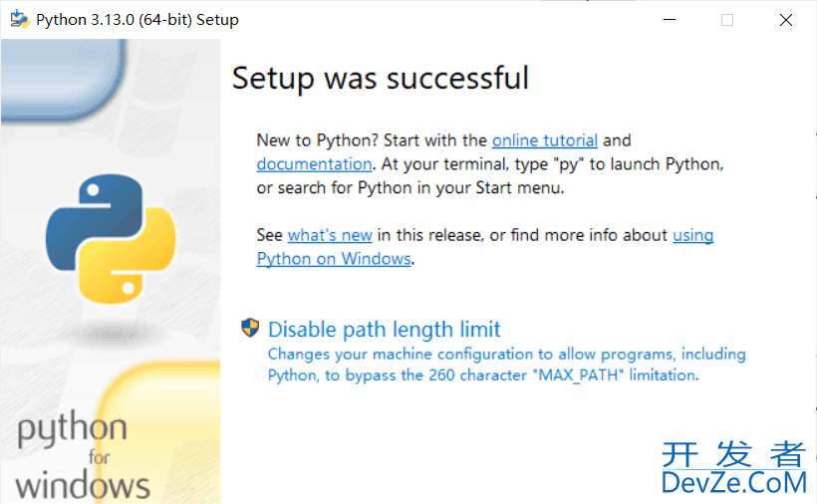Click the Python 3.13.0 (64-bit) Setup title
The image size is (817, 504).
[x=137, y=20]
